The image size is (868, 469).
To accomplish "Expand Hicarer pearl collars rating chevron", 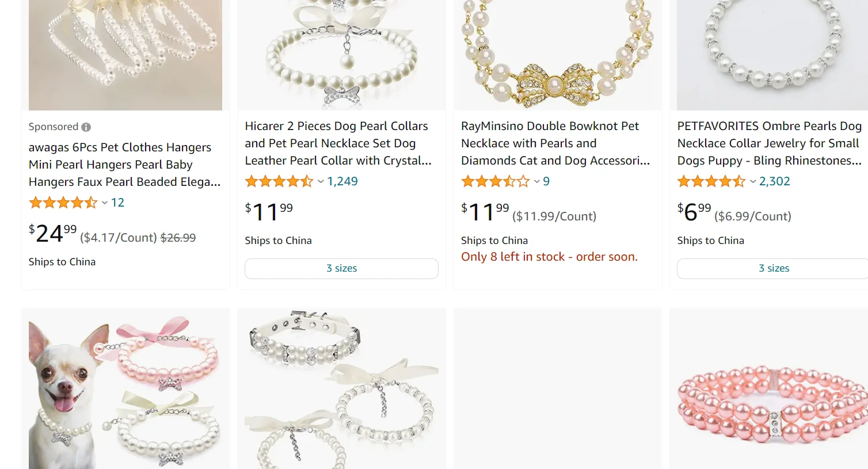I will (321, 182).
